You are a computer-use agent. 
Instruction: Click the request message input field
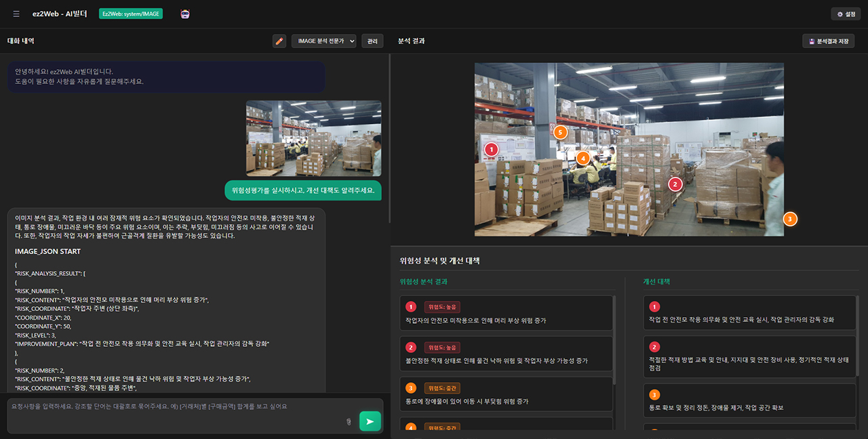(x=176, y=414)
